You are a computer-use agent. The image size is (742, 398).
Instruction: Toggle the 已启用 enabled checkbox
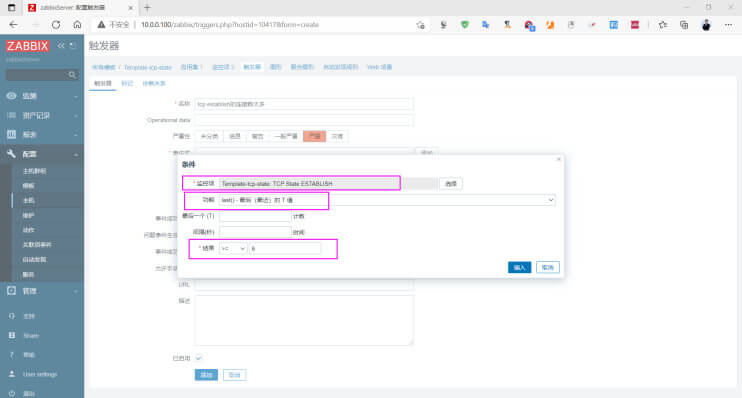tap(198, 358)
